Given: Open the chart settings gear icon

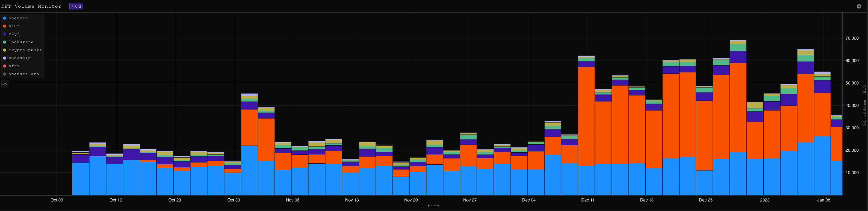Looking at the screenshot, I should (859, 6).
